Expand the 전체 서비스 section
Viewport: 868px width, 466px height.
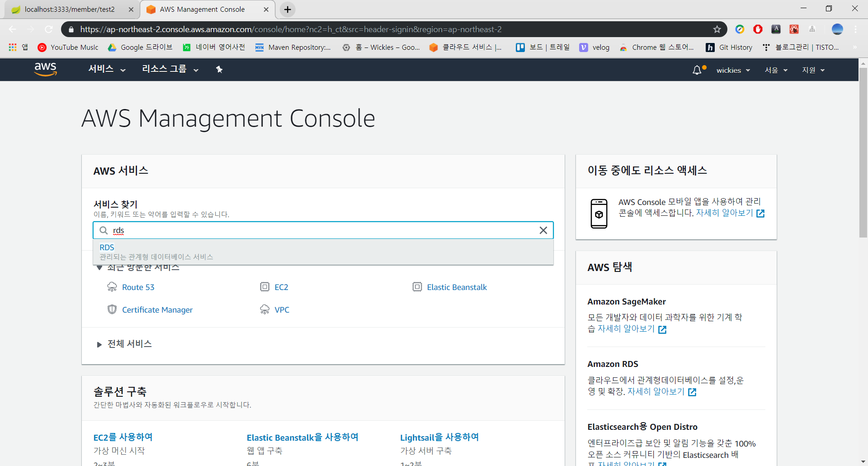point(124,344)
